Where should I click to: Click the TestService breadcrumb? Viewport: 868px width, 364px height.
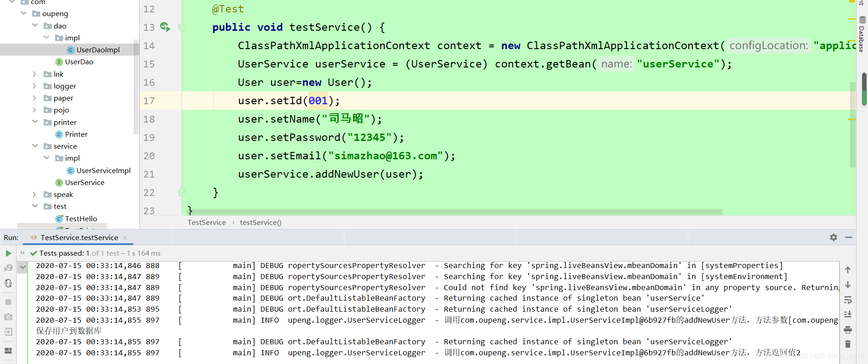(207, 223)
